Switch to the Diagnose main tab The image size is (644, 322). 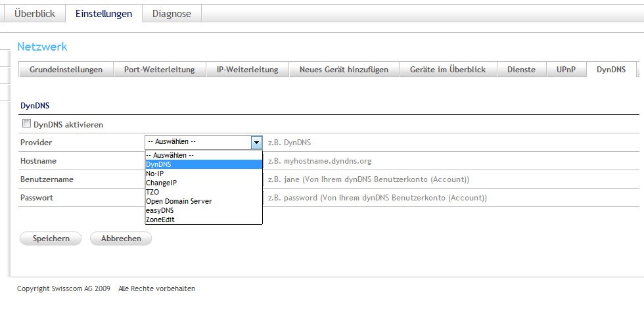click(x=172, y=14)
